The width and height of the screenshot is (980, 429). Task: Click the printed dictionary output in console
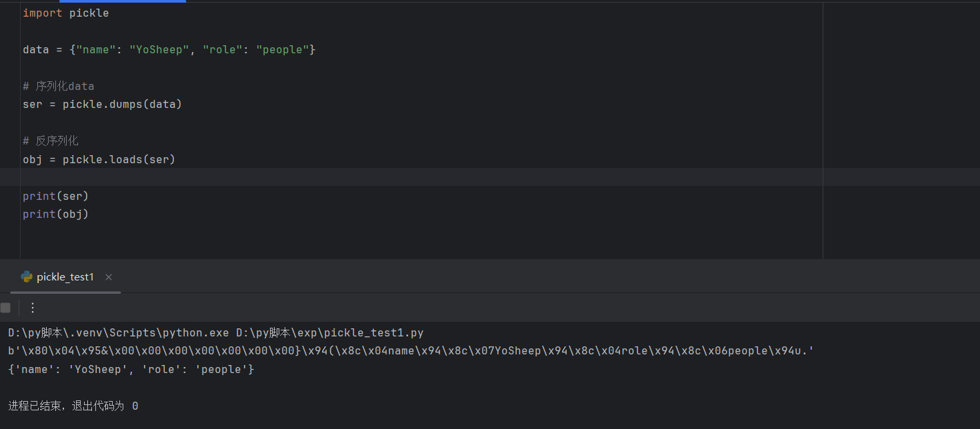131,369
